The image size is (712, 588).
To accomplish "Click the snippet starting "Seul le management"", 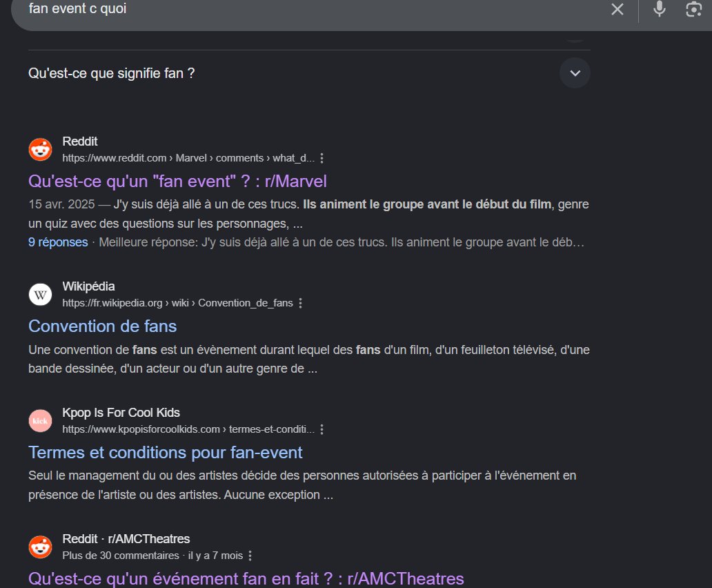I will (x=302, y=485).
